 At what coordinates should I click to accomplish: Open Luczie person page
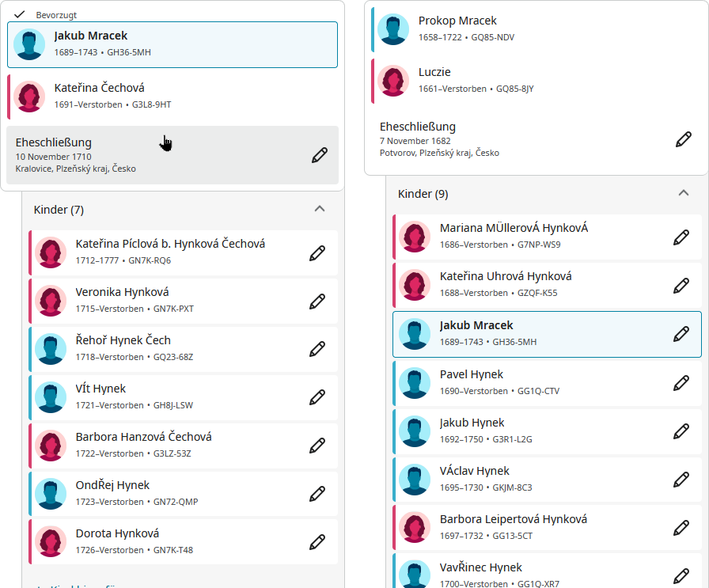click(434, 72)
